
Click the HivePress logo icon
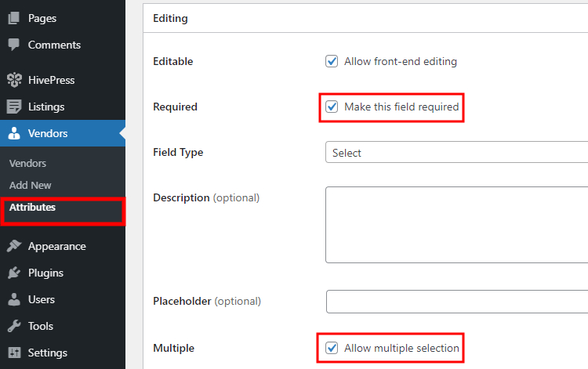[x=14, y=80]
